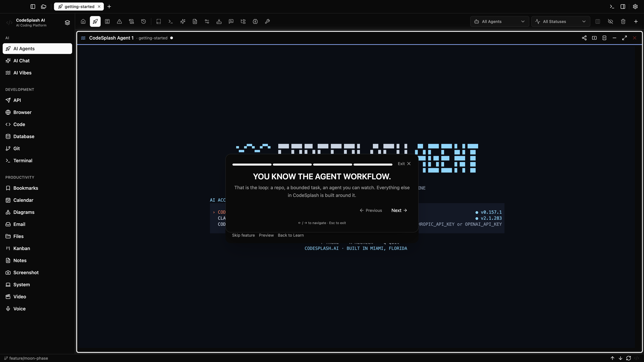The image size is (644, 362).
Task: Click the folders icon in the title bar
Action: (x=44, y=7)
